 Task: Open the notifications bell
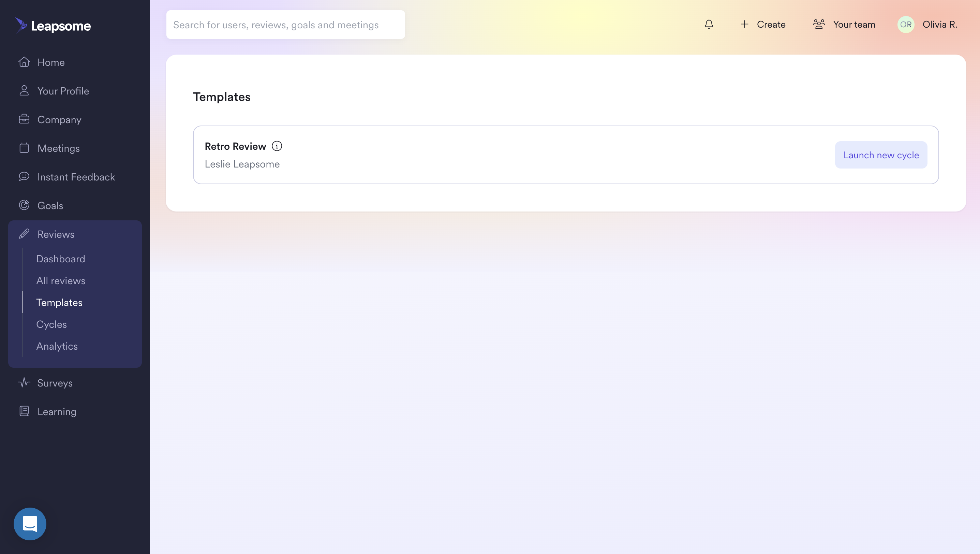click(709, 24)
